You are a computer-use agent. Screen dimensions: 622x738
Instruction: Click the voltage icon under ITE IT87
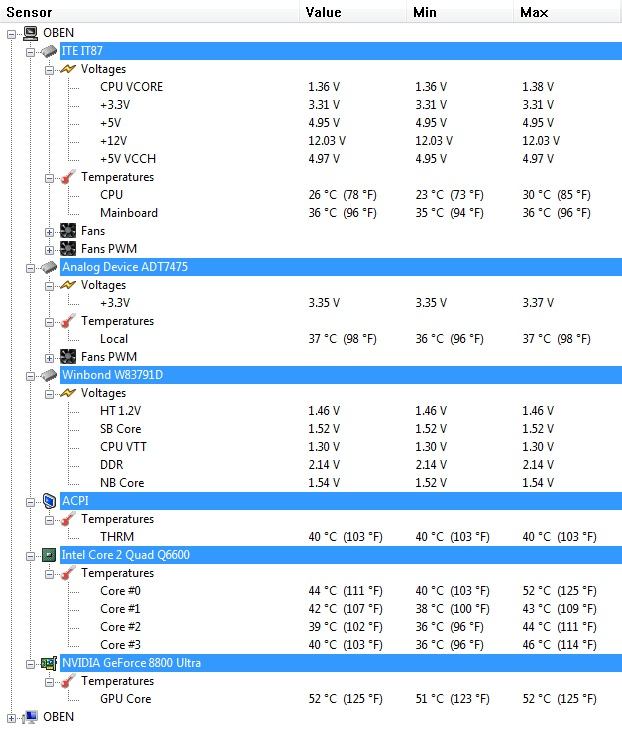point(68,69)
